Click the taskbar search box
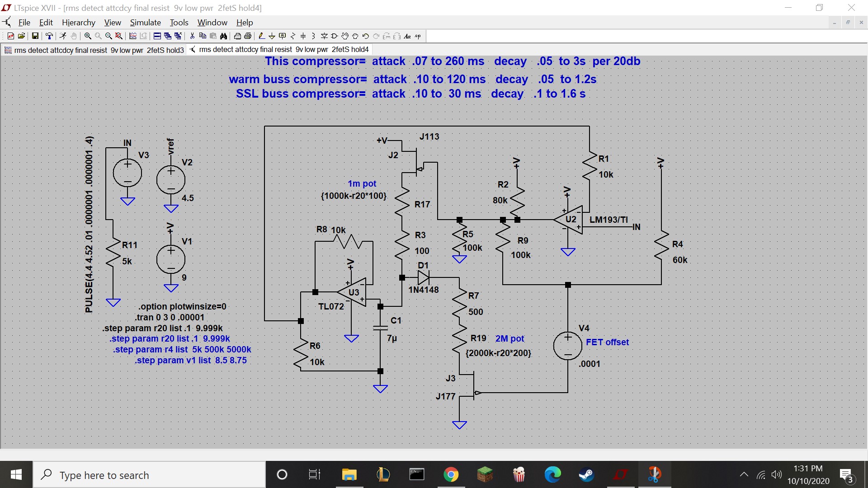This screenshot has width=868, height=488. click(149, 474)
